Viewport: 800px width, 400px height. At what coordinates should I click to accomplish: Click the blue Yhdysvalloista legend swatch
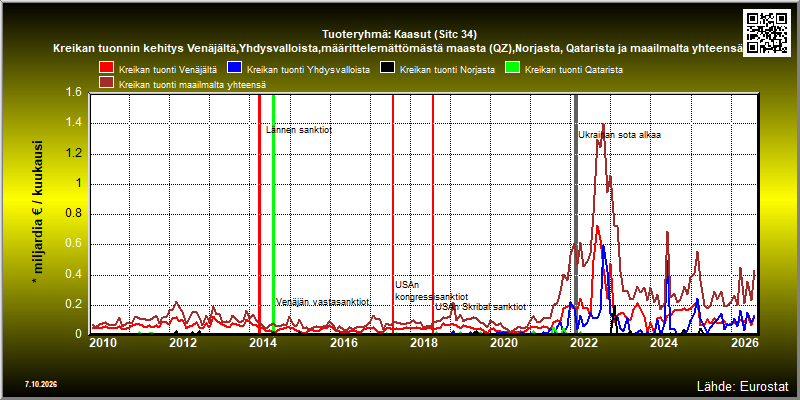point(235,69)
